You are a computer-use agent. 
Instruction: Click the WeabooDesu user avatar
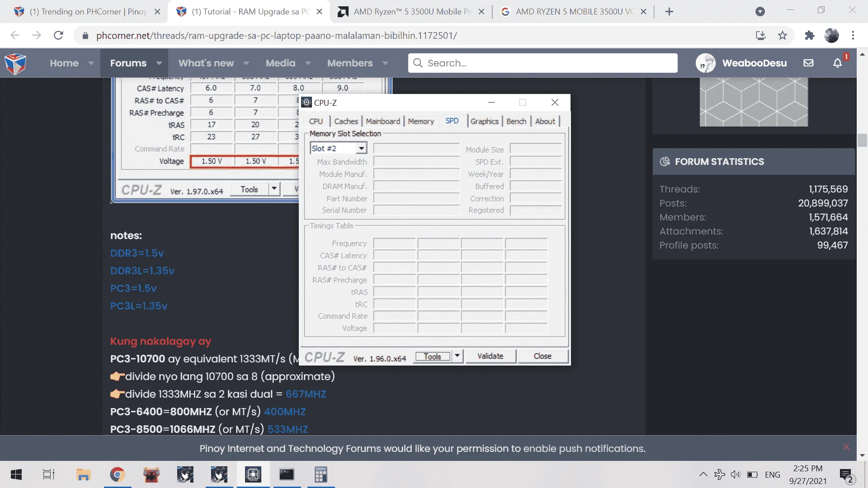[705, 63]
